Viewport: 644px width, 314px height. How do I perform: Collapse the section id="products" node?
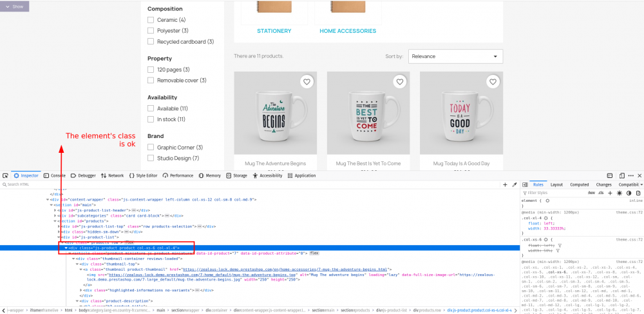[x=55, y=221]
